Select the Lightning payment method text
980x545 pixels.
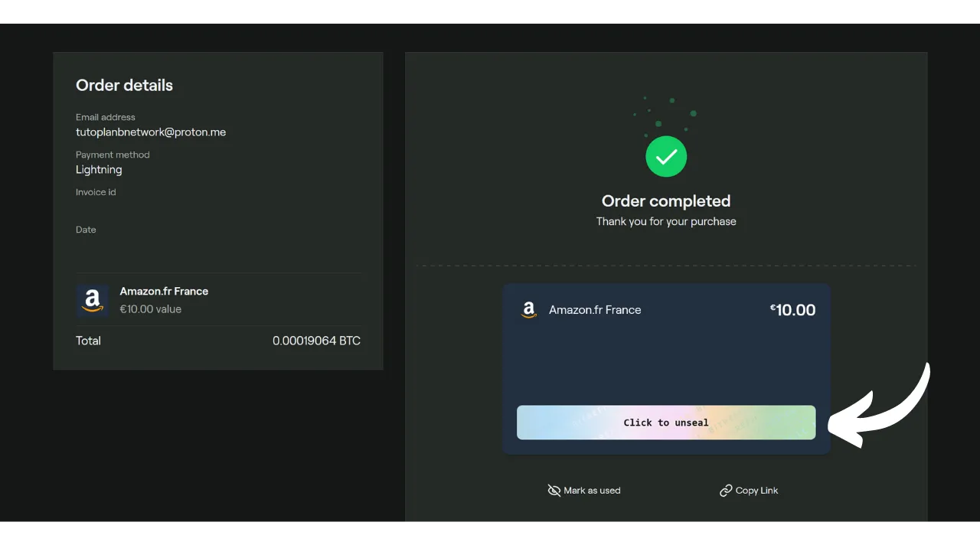[x=99, y=169]
